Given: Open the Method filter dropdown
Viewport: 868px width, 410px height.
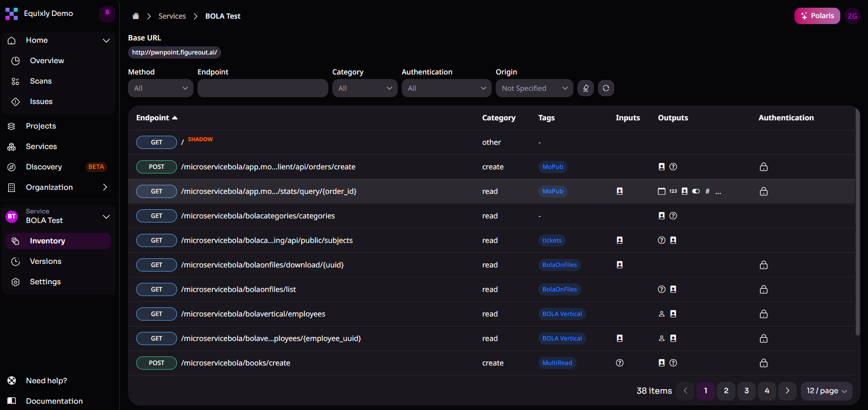Looking at the screenshot, I should (161, 88).
